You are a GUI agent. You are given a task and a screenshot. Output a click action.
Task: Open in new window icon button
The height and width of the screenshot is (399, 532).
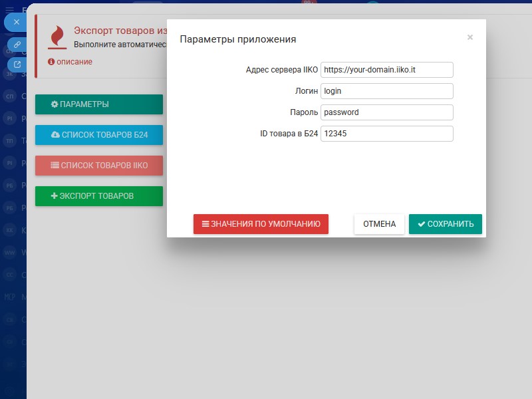[x=17, y=65]
